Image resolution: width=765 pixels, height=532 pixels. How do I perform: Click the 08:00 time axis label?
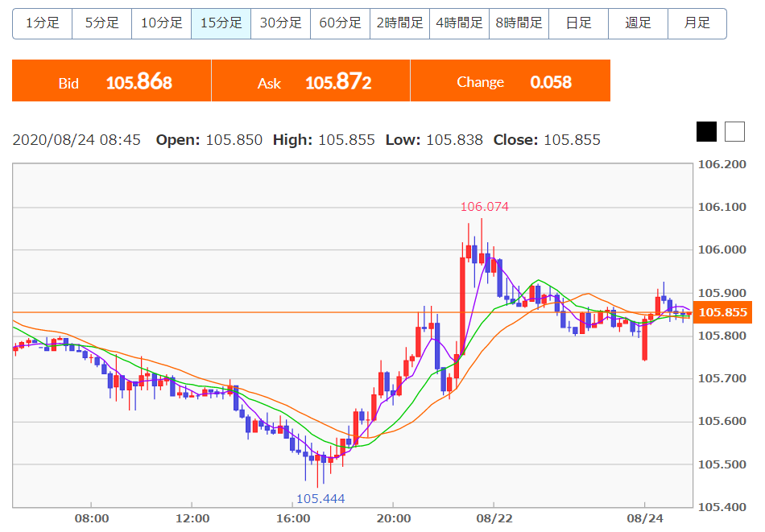(92, 518)
